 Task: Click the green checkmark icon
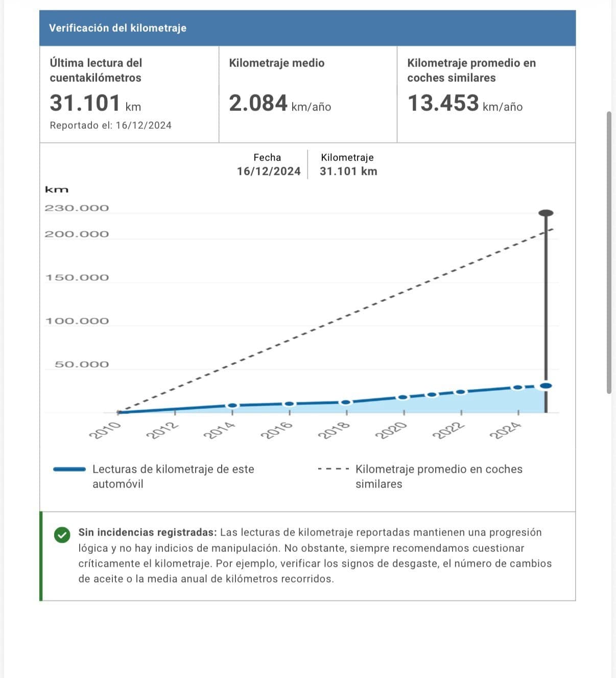tap(62, 535)
